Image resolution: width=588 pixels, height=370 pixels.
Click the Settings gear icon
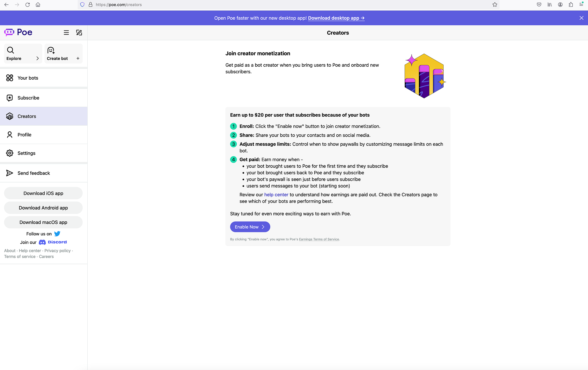pyautogui.click(x=10, y=153)
